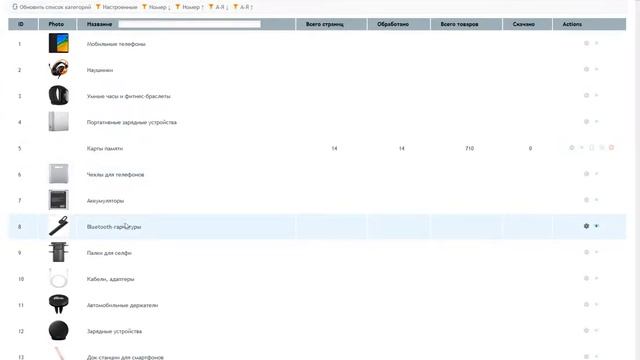The width and height of the screenshot is (640, 360).
Task: Select the Мобильные телефоны category name
Action: coord(116,44)
